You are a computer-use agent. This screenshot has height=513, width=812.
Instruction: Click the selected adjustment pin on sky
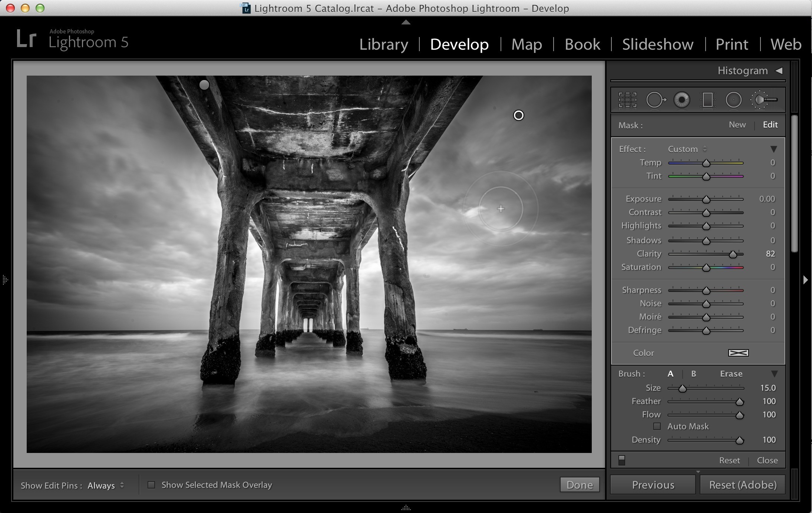click(x=518, y=115)
